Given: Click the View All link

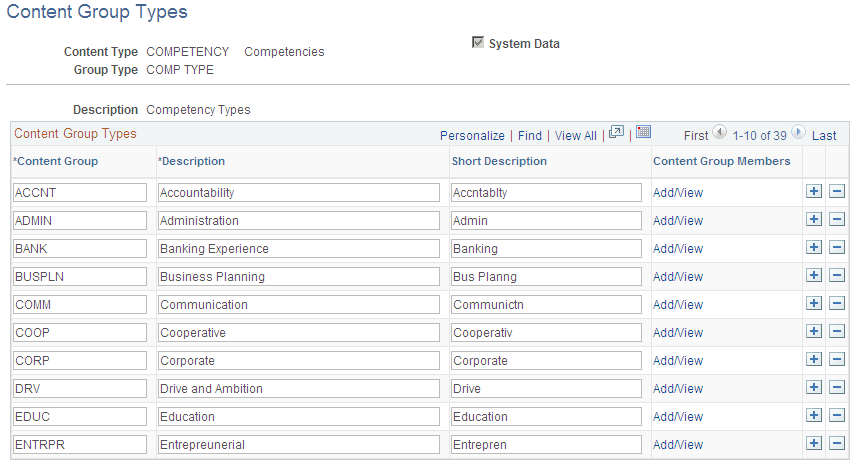Looking at the screenshot, I should [575, 135].
